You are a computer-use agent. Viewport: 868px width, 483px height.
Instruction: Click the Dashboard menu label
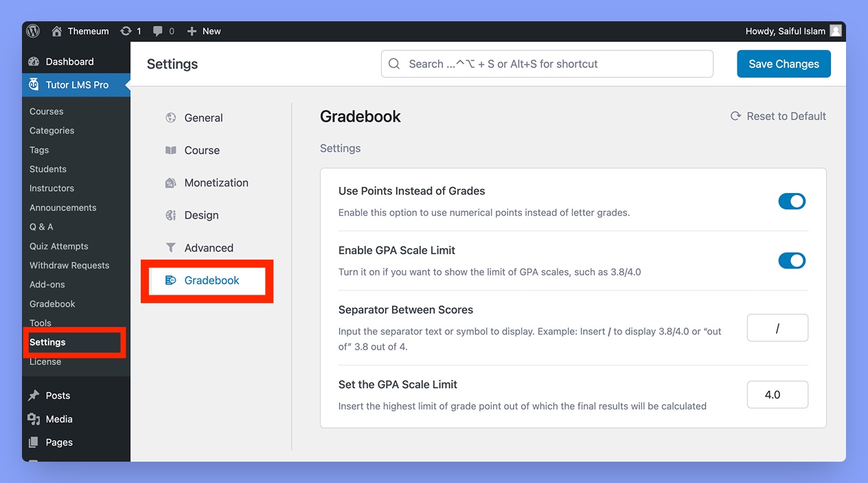pos(69,61)
